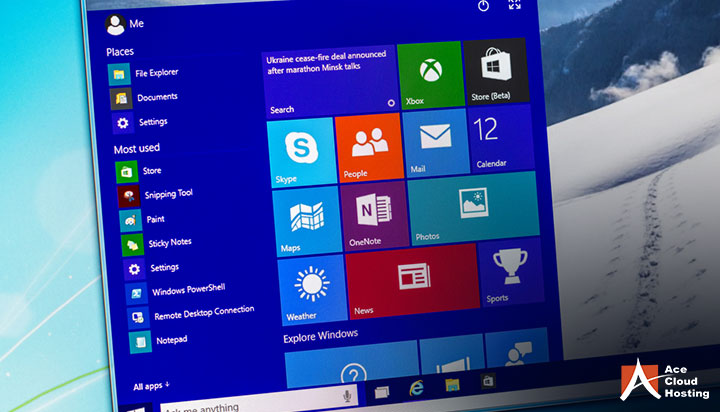Select File Explorer under Places

[x=155, y=74]
